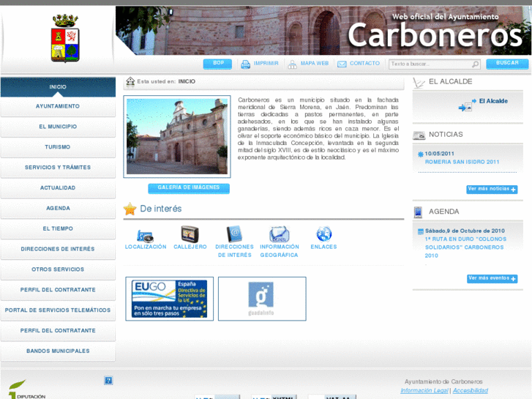Open the El Municipio menu item
532x399 pixels.
coord(58,127)
